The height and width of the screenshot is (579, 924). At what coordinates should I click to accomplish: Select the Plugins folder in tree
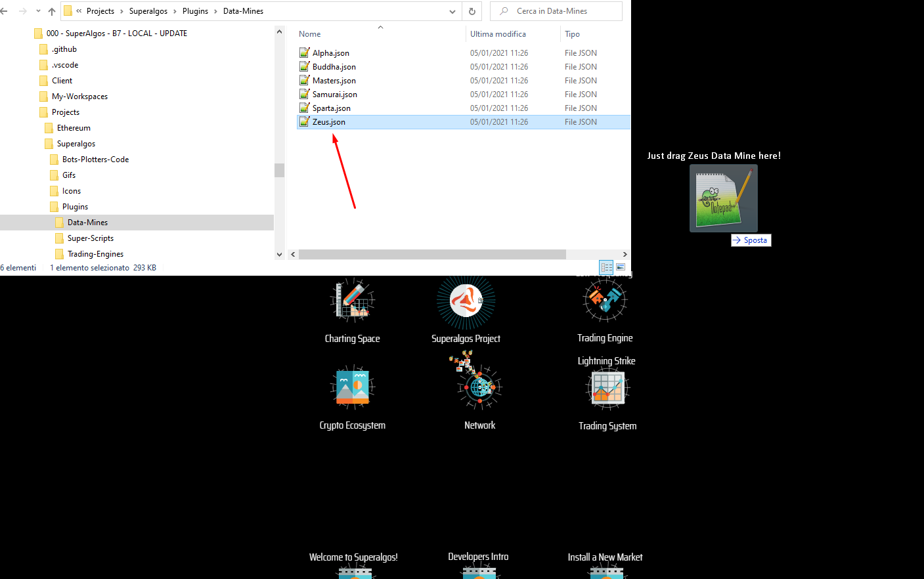pos(75,207)
